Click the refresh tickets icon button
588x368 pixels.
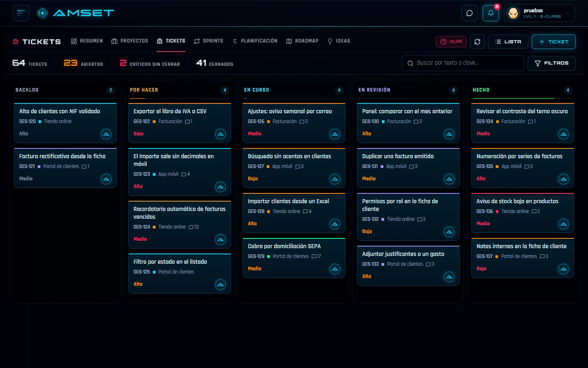coord(477,42)
